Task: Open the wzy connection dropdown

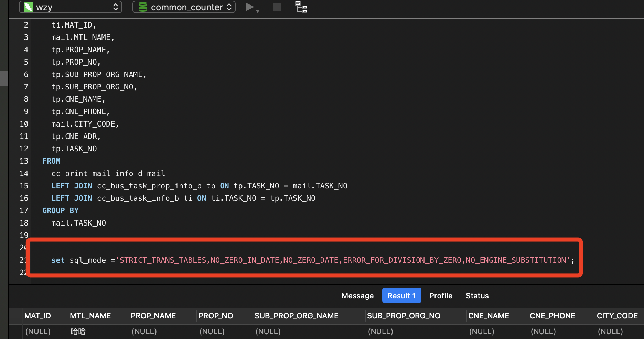Action: (x=71, y=7)
